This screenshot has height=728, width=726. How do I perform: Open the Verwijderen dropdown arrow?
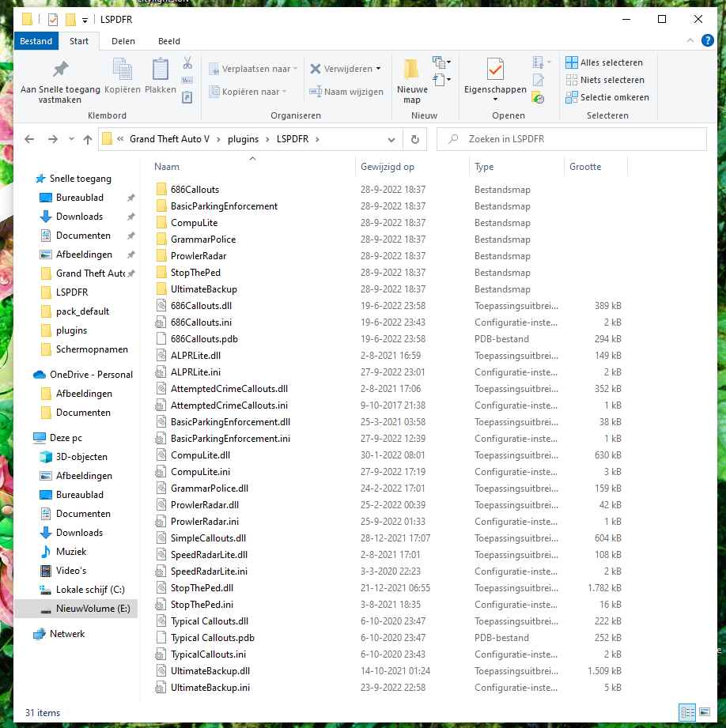[379, 69]
